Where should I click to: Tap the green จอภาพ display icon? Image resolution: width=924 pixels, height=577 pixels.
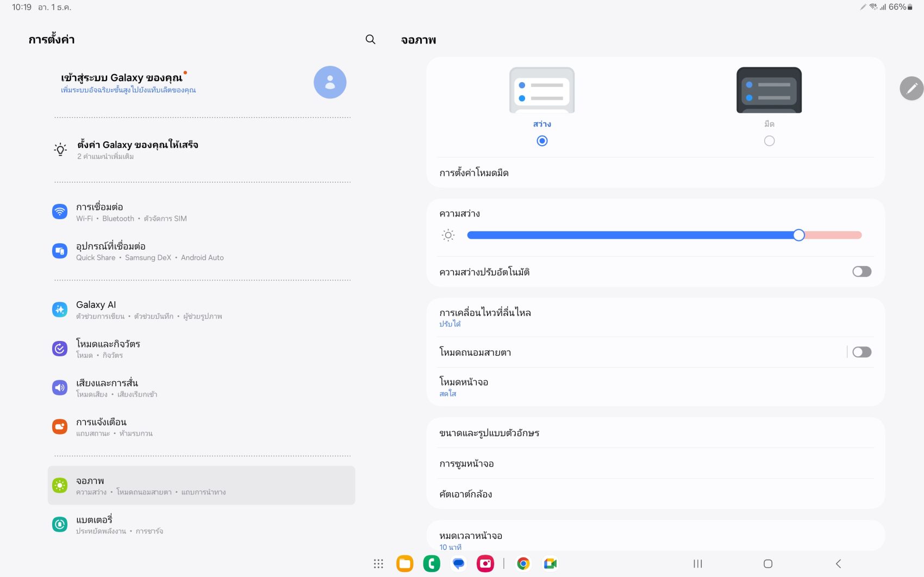60,485
